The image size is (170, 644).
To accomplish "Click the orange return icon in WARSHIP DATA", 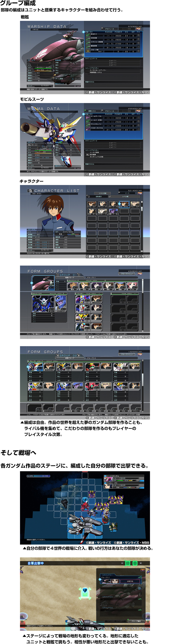I will (x=138, y=29).
